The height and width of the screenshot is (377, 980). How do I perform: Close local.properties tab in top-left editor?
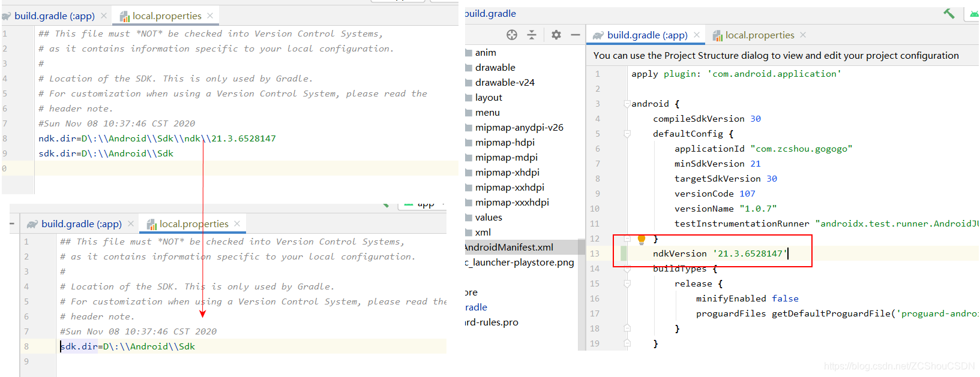[x=210, y=16]
